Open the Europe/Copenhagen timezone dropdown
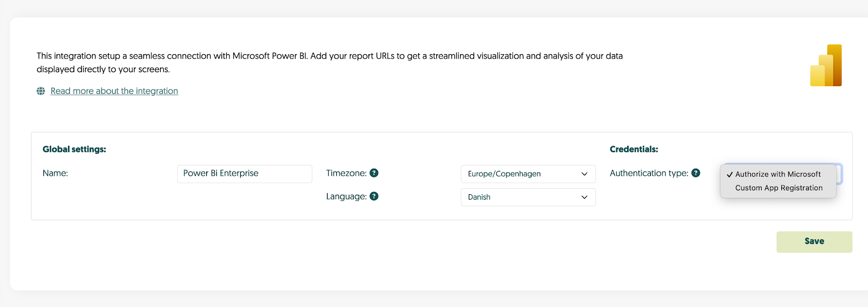Viewport: 868px width, 307px height. (x=521, y=174)
